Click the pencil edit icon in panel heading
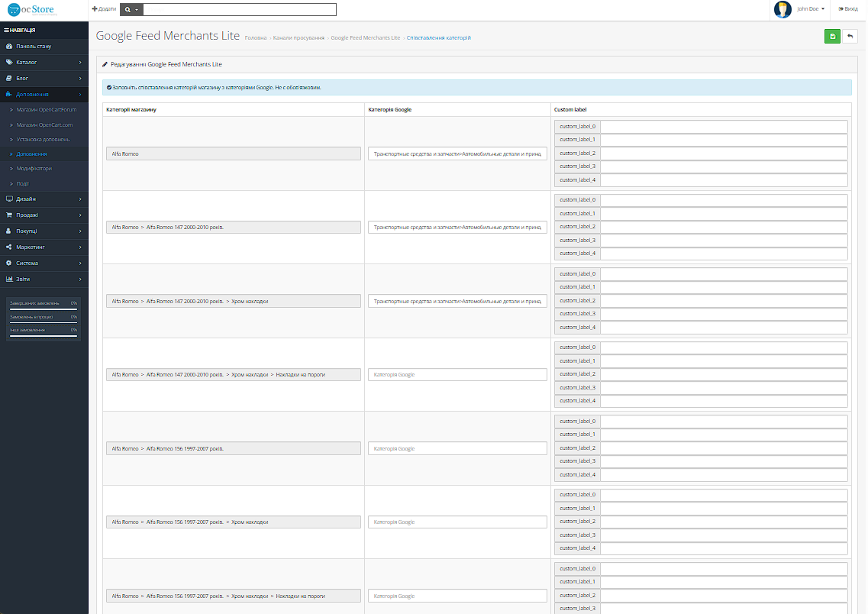This screenshot has width=868, height=614. pyautogui.click(x=105, y=65)
